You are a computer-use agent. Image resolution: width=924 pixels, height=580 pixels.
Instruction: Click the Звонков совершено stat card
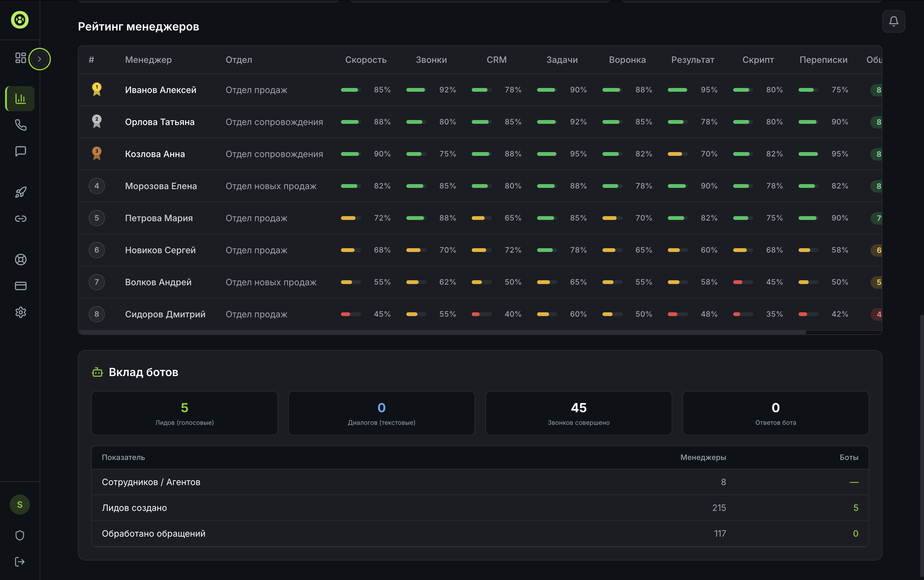578,413
